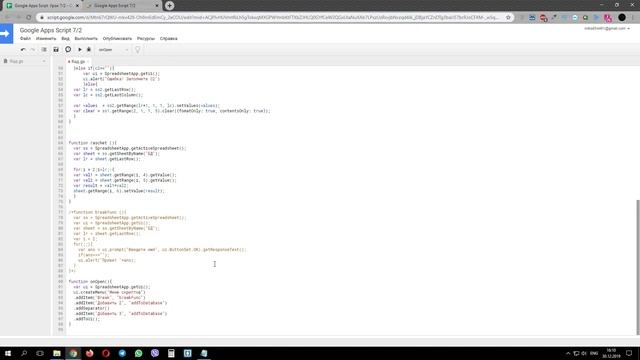This screenshot has width=640, height=360.
Task: Open the Вид menu
Action: 65,38
